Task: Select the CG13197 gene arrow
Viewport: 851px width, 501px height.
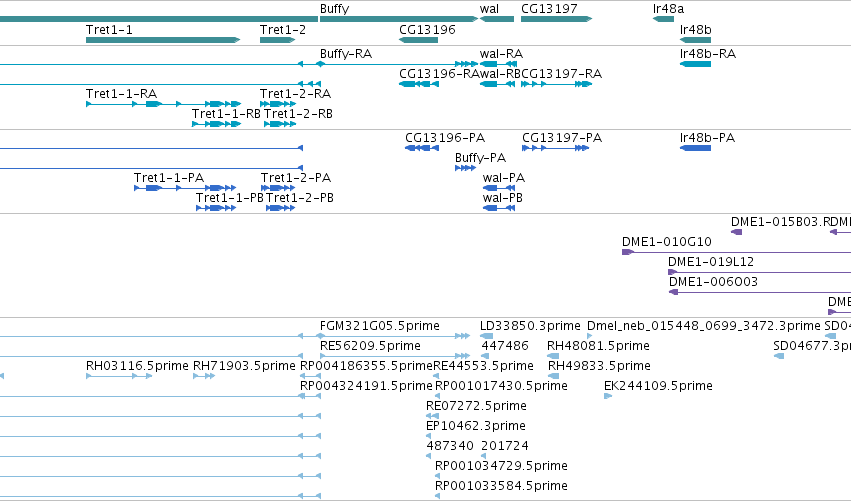Action: pyautogui.click(x=556, y=19)
